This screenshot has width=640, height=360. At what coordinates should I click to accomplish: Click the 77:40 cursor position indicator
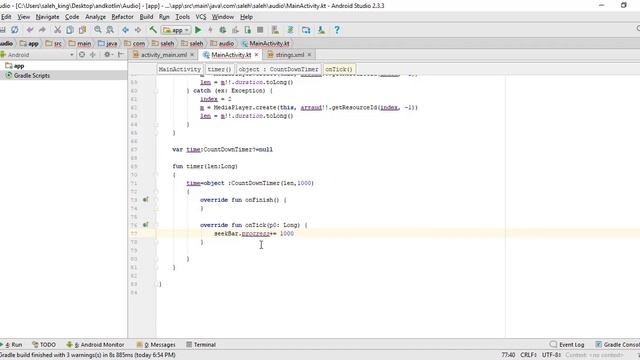tap(508, 355)
